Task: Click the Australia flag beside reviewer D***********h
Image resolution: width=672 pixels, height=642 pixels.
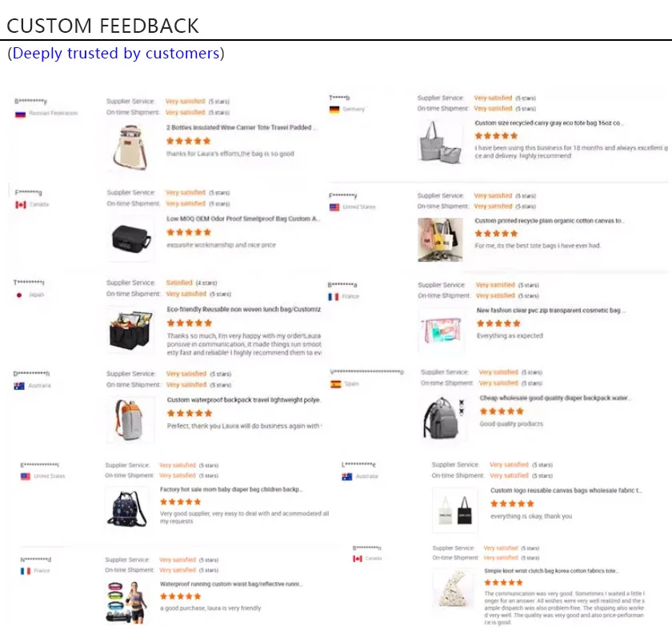Action: pyautogui.click(x=19, y=386)
